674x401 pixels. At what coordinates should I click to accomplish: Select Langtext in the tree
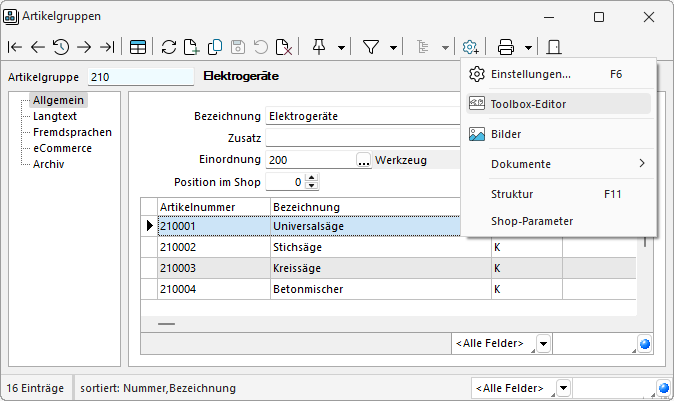click(x=54, y=116)
